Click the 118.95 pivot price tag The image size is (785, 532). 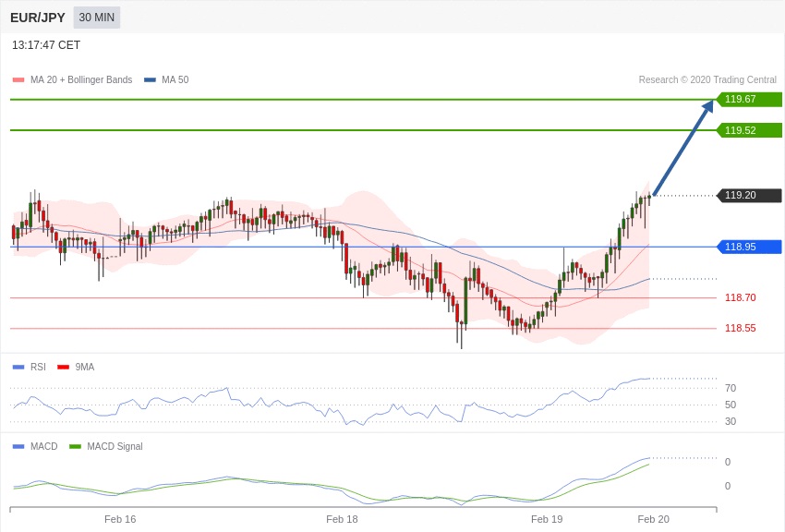[750, 247]
